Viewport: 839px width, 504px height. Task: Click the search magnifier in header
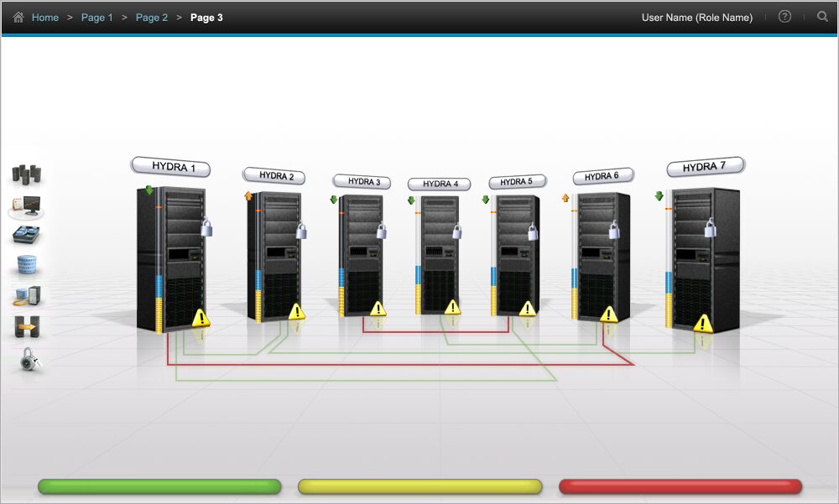[822, 17]
